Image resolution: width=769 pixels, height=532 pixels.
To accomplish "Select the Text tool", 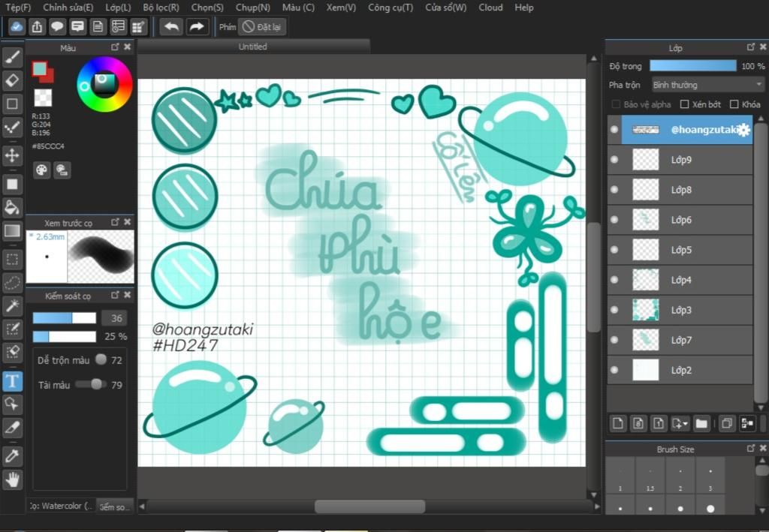I will point(12,380).
